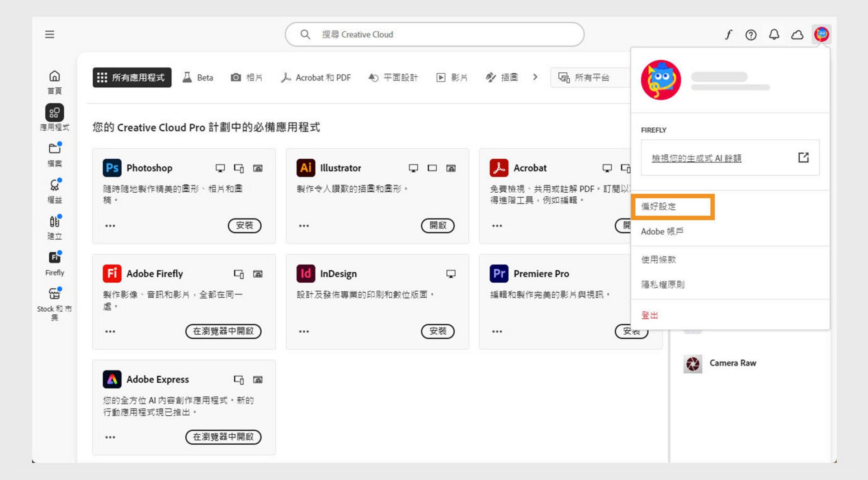Open Illustrator more options ellipsis
This screenshot has height=480, width=868.
(304, 226)
